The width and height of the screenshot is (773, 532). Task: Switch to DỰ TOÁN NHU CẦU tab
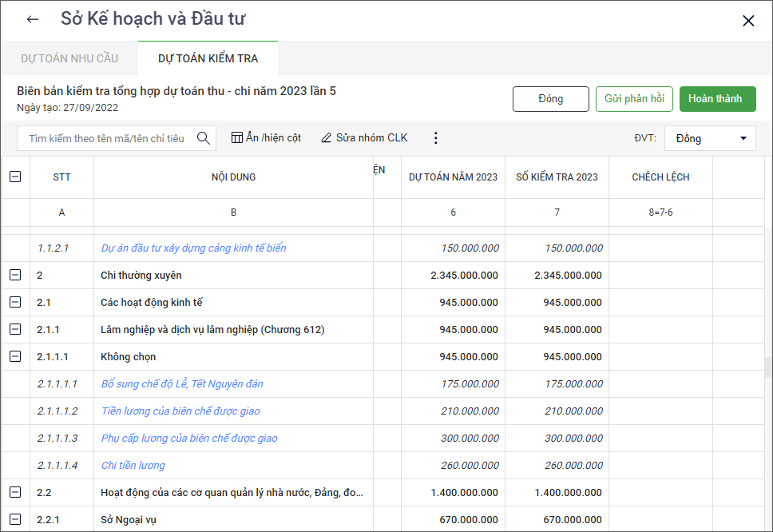tap(69, 58)
